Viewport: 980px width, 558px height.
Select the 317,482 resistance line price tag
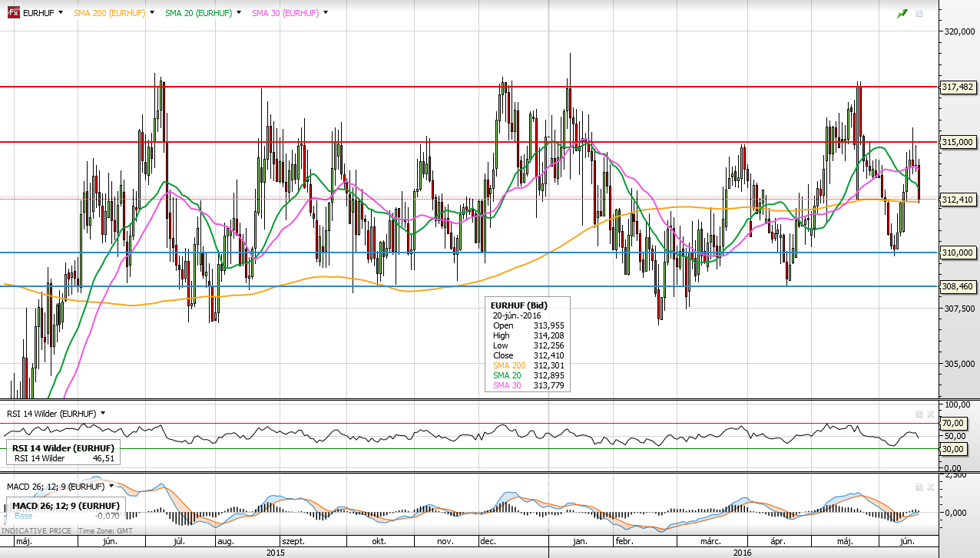click(957, 87)
